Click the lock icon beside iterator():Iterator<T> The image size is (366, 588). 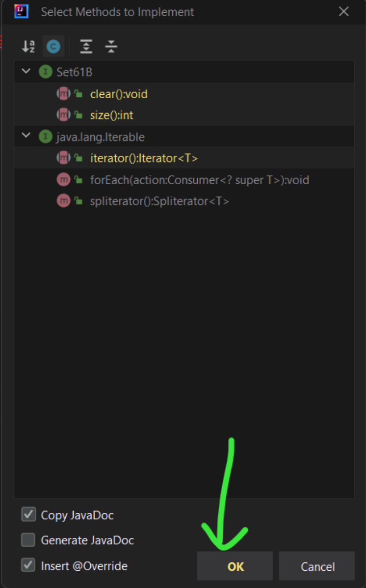point(77,157)
